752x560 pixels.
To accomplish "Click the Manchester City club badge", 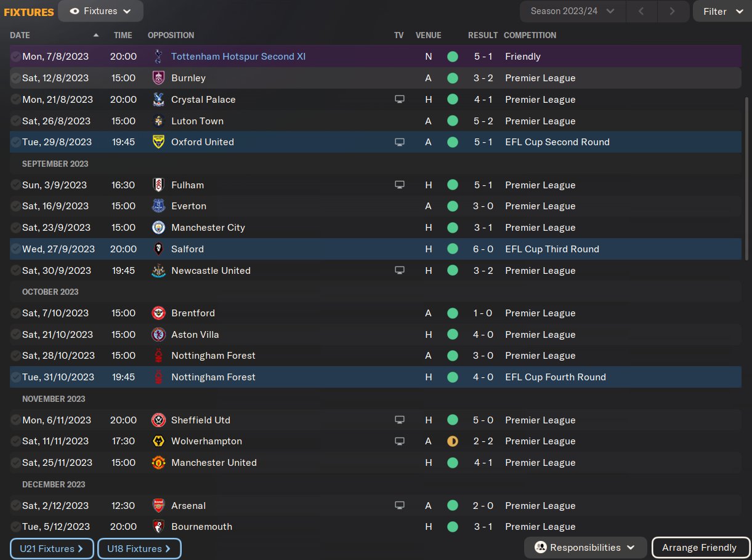I will [158, 228].
